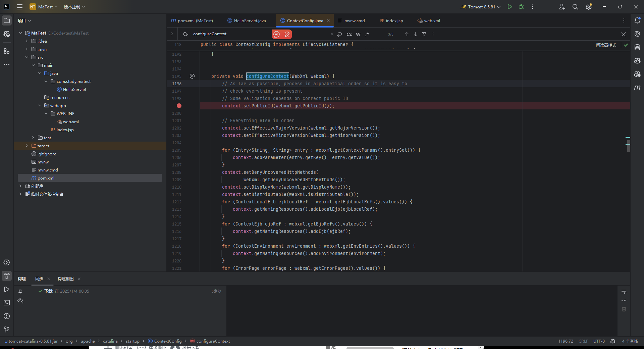Screen dimensions: 644x349
Task: Open the Build hammer tool window
Action: pos(7,276)
